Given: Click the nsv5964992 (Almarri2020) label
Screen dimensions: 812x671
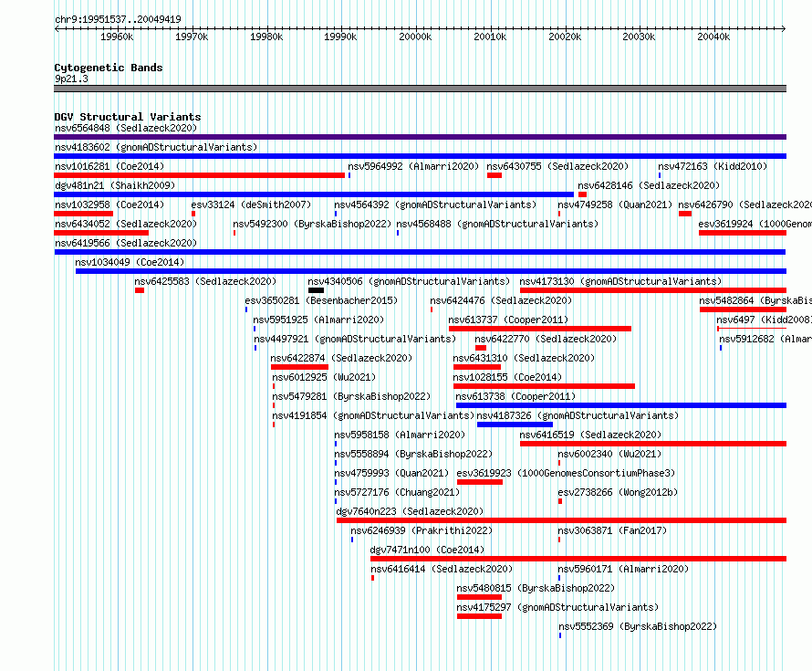Looking at the screenshot, I should 413,166.
